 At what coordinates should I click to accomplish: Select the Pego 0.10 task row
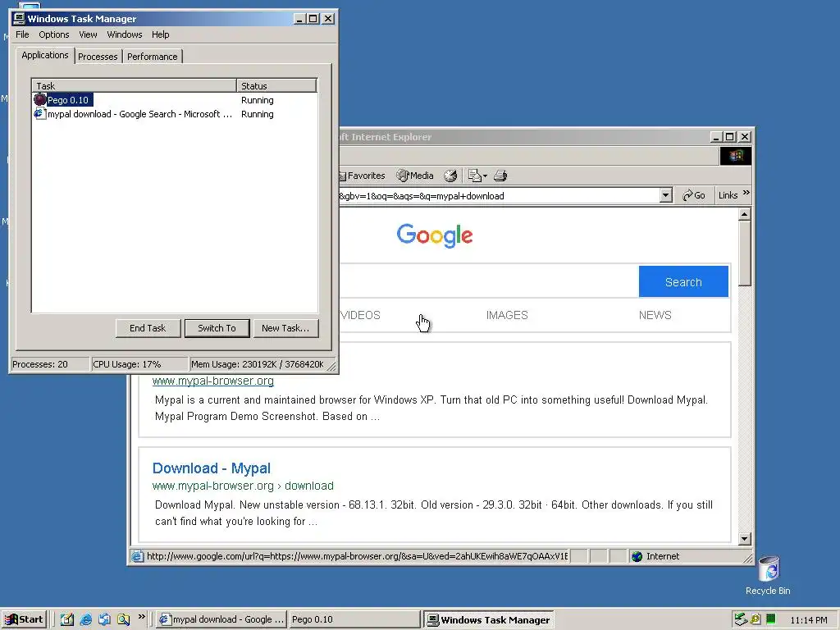coord(175,100)
